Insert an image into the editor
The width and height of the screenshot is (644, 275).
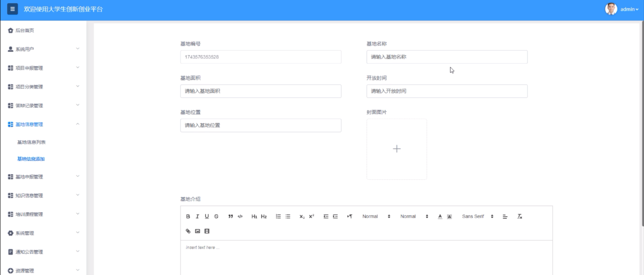click(x=197, y=231)
